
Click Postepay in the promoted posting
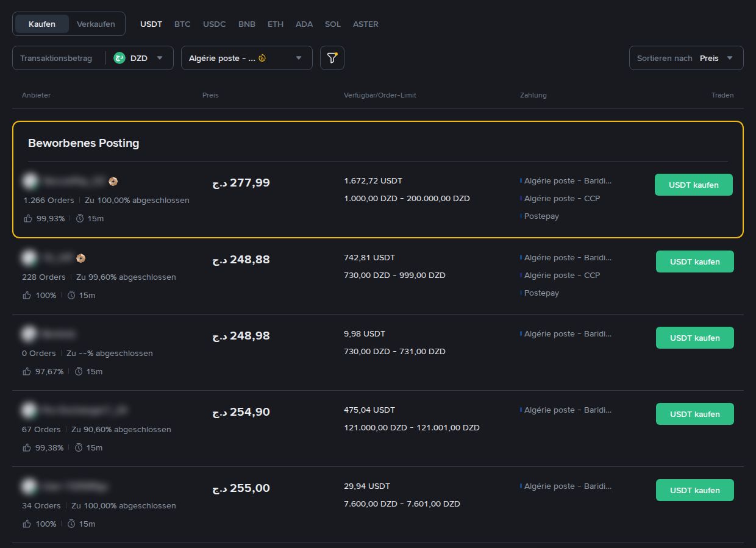pos(541,216)
